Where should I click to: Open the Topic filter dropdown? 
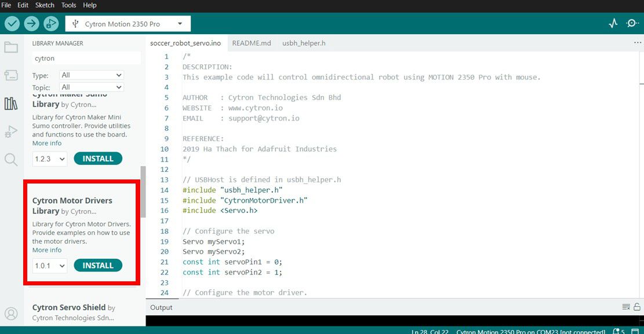[x=92, y=87]
